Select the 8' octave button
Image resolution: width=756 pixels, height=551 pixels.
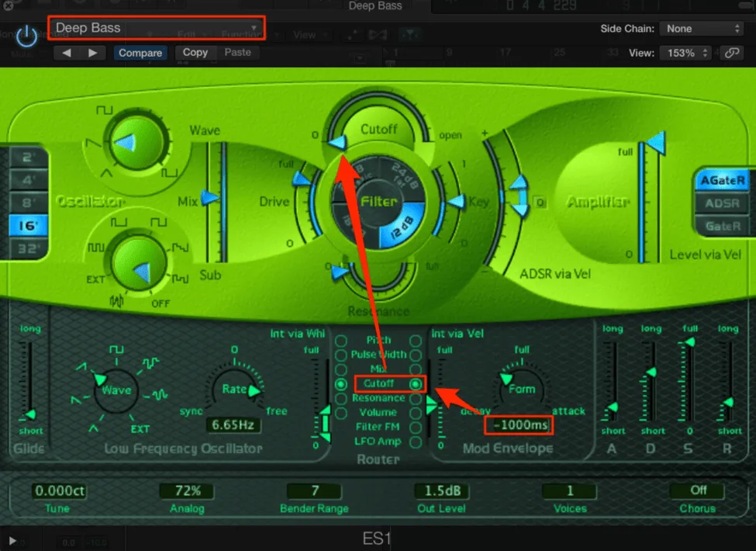28,203
